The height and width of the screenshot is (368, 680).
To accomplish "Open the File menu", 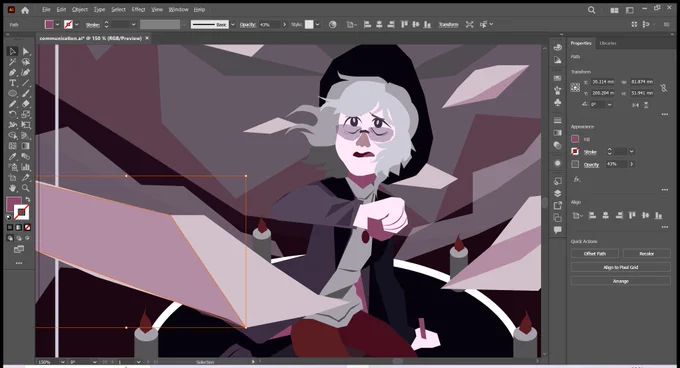I will pyautogui.click(x=46, y=10).
